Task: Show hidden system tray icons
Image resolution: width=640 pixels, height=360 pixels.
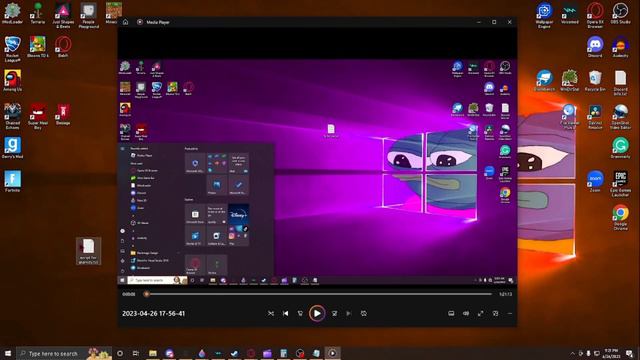Action: [x=572, y=353]
